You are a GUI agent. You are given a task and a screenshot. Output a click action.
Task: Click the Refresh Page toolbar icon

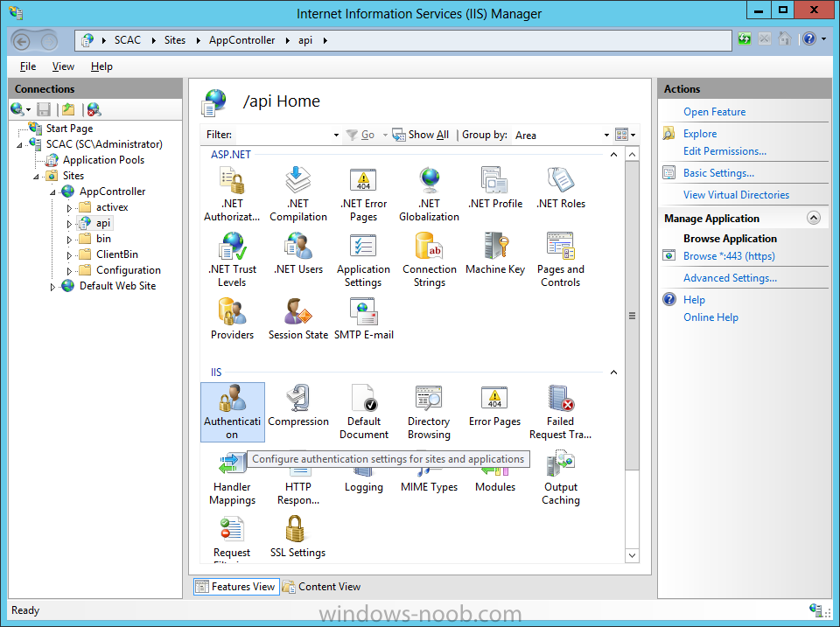point(744,39)
